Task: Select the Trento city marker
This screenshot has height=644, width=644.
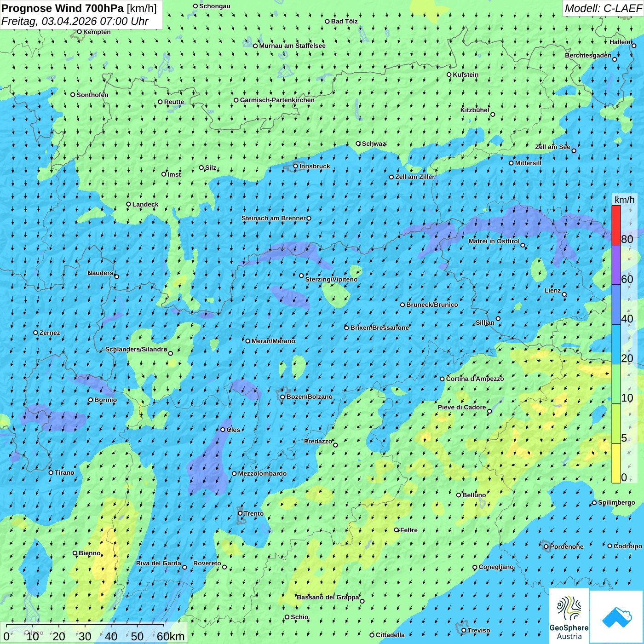Action: point(240,513)
